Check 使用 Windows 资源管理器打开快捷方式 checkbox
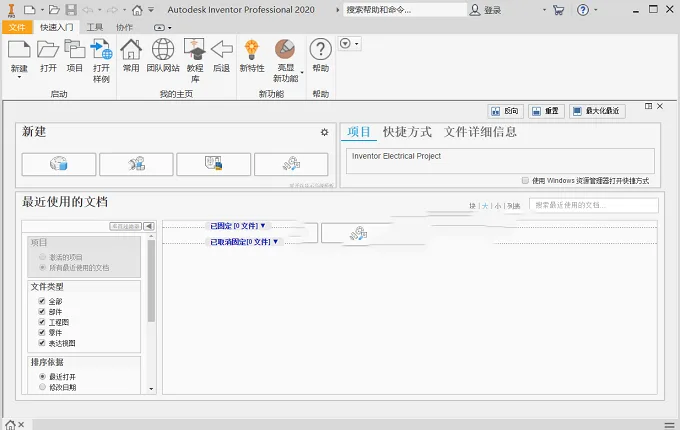Image resolution: width=680 pixels, height=430 pixels. [x=525, y=180]
